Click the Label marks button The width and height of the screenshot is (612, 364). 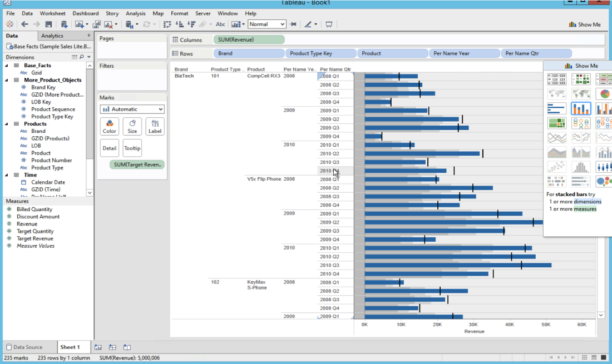tap(155, 127)
